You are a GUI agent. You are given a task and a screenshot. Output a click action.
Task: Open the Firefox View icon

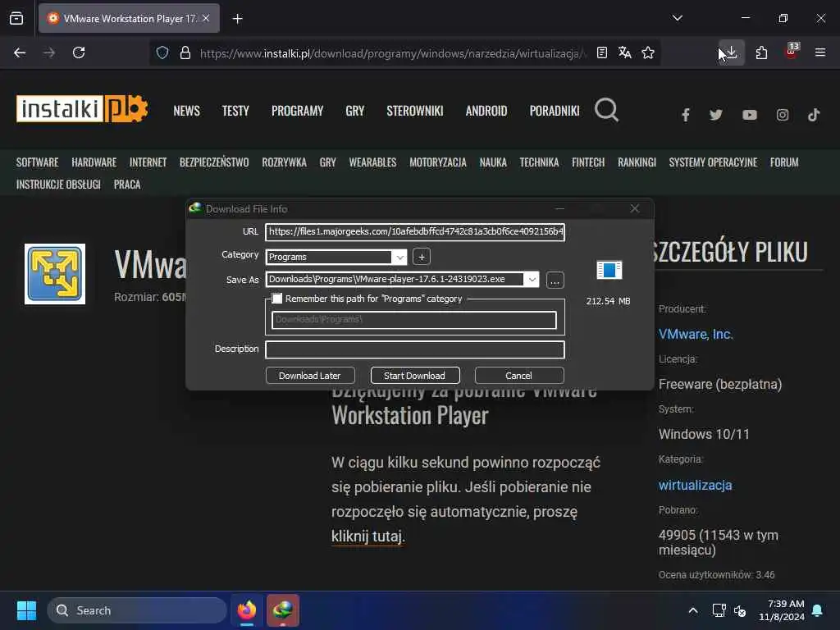click(x=16, y=18)
